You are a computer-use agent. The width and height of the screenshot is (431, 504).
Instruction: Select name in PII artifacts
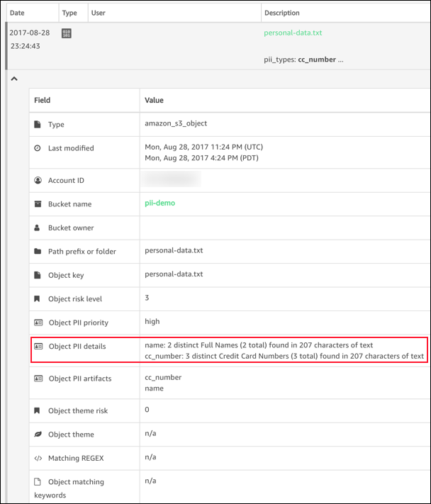click(x=154, y=388)
